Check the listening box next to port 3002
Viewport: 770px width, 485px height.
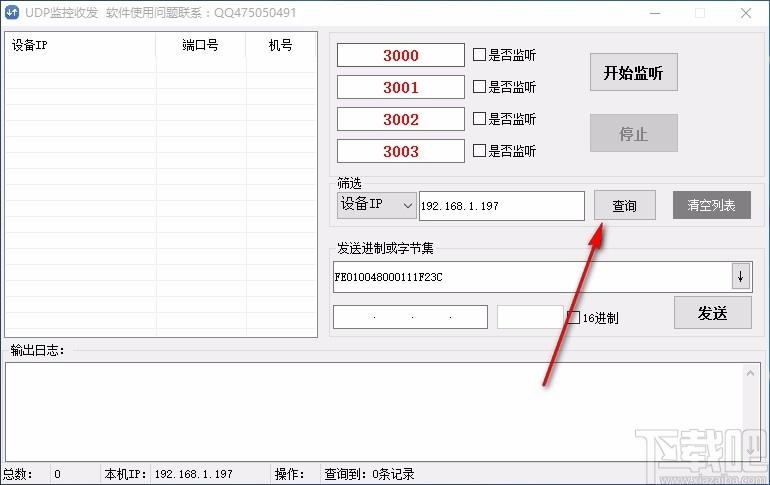[x=480, y=120]
